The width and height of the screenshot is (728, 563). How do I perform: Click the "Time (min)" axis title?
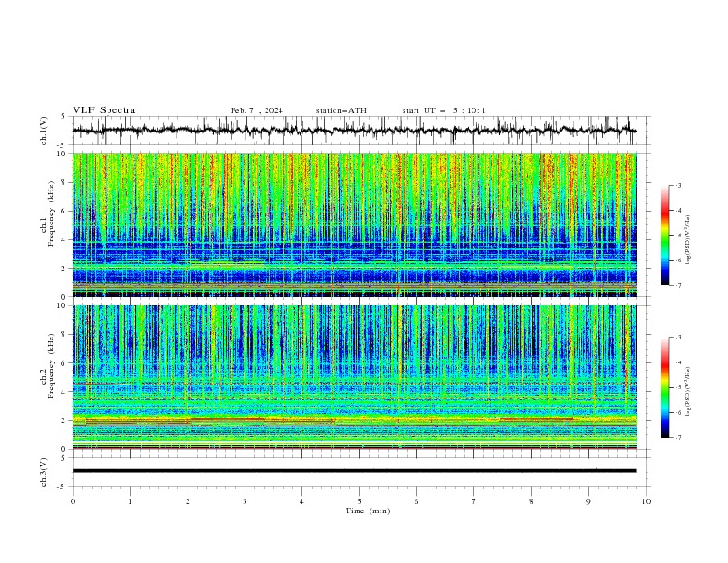(368, 511)
